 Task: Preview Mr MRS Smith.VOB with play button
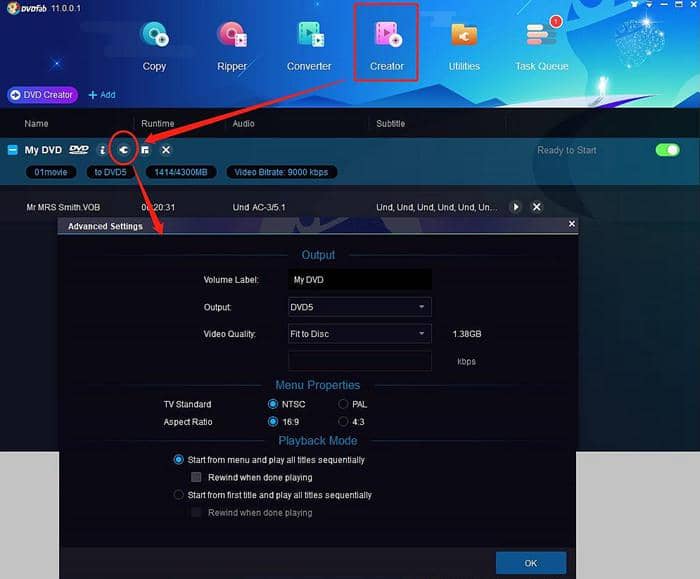pyautogui.click(x=515, y=207)
